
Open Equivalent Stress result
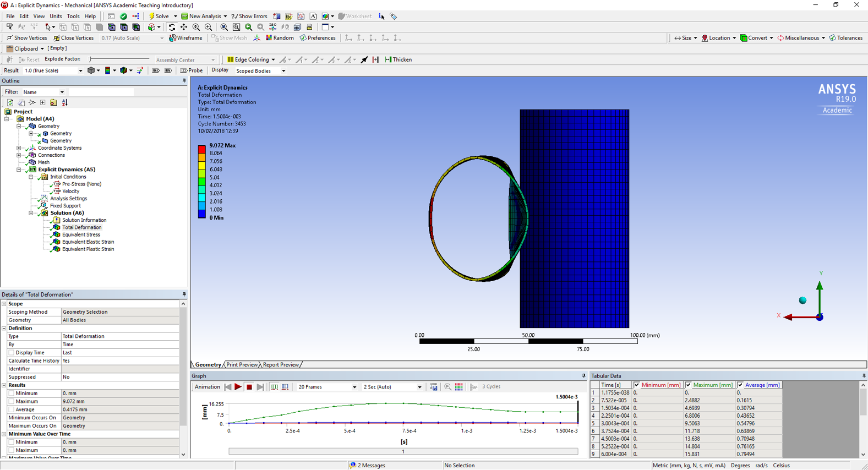coord(81,234)
